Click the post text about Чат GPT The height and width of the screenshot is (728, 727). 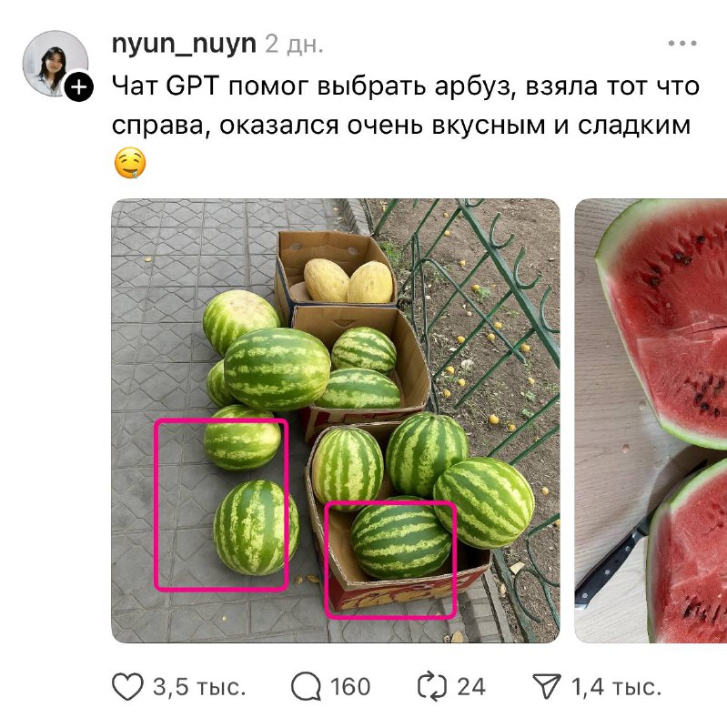405,106
